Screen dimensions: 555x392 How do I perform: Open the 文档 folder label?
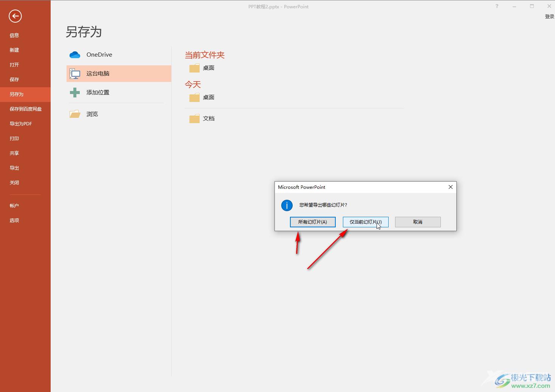pos(209,119)
